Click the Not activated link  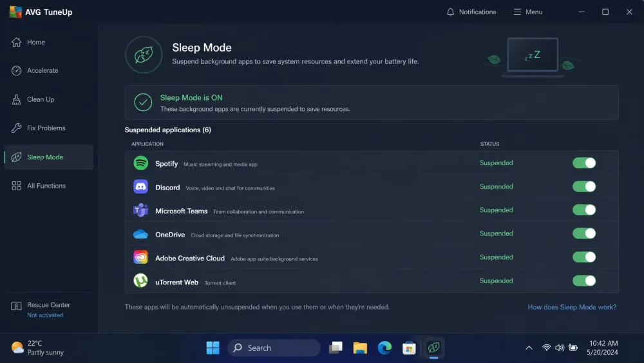pos(45,315)
